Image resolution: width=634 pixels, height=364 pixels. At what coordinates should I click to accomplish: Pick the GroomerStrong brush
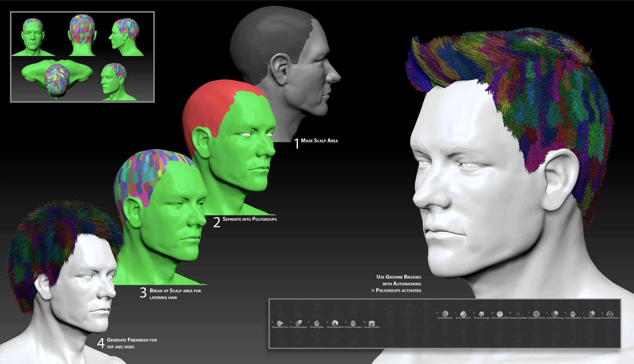click(555, 314)
